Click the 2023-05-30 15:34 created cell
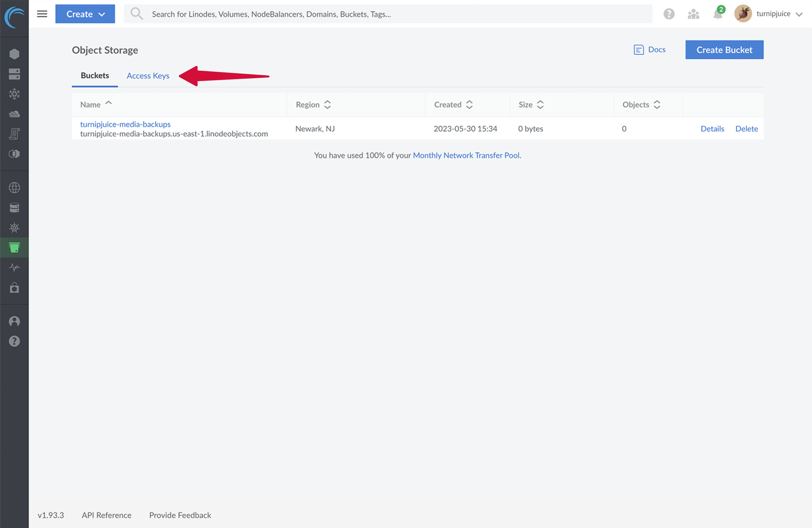The height and width of the screenshot is (528, 812). coord(465,129)
